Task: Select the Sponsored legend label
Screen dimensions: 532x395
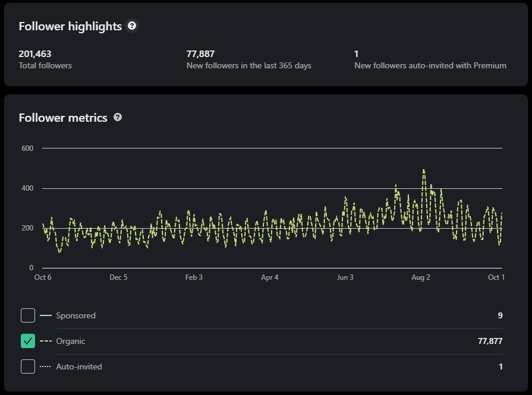Action: [75, 315]
